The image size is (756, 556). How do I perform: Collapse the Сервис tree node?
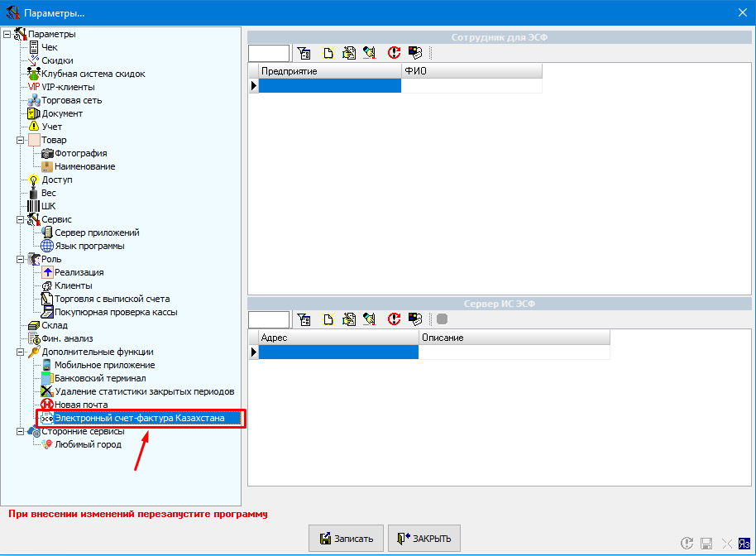(x=21, y=219)
